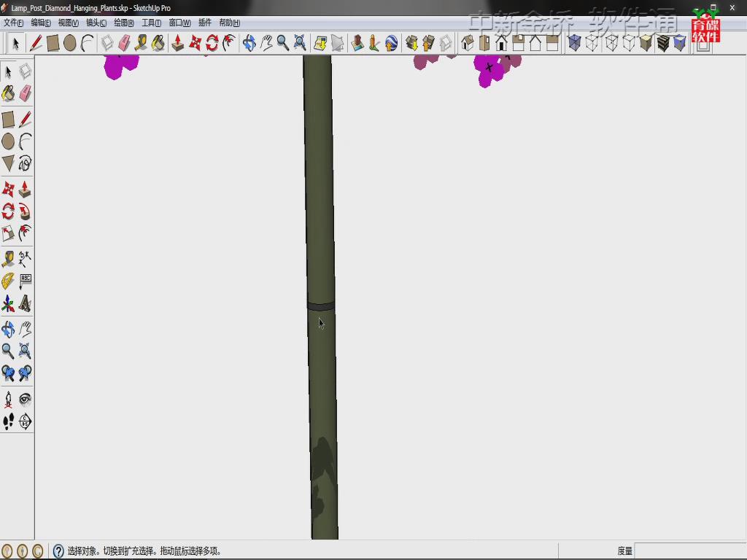Viewport: 747px width, 560px height.
Task: Pick the Pan hand in left tool palette
Action: coord(25,329)
